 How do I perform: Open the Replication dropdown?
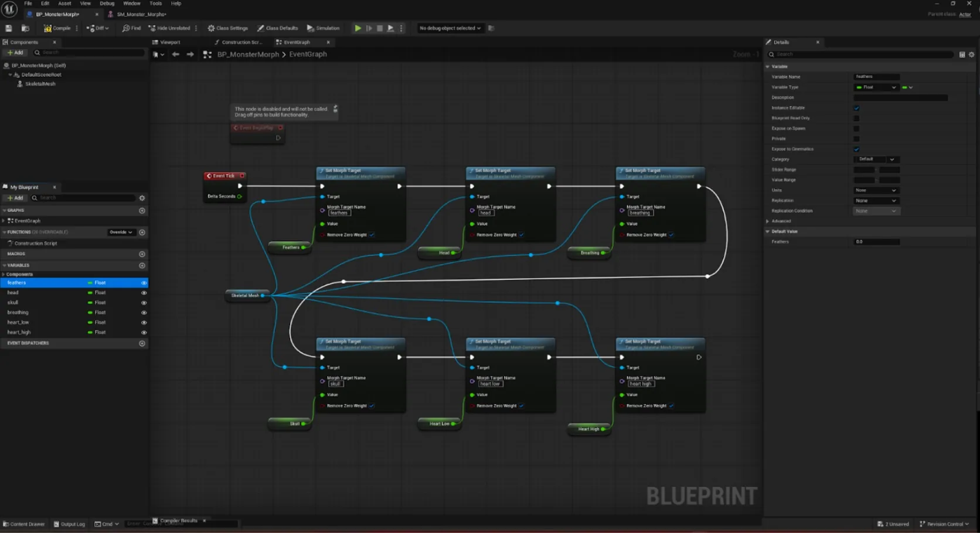click(876, 200)
